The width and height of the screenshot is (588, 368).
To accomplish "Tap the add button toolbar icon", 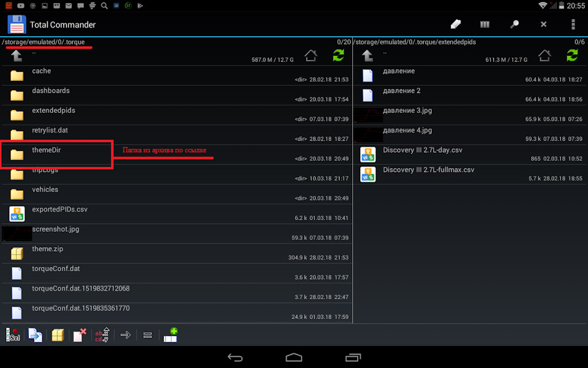I will pos(170,335).
